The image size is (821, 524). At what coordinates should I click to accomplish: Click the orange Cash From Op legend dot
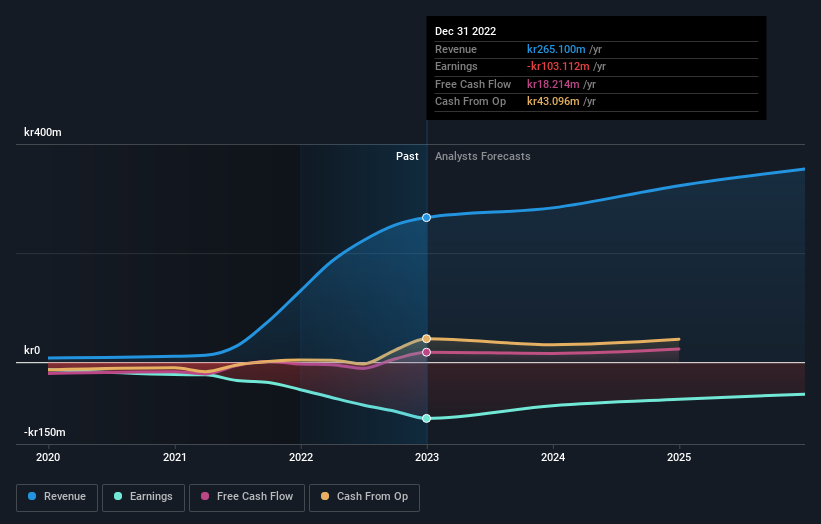point(325,496)
